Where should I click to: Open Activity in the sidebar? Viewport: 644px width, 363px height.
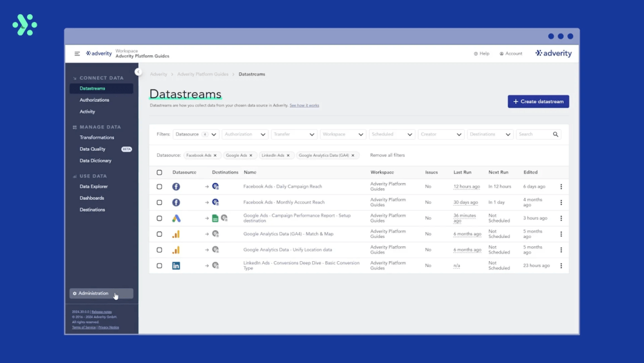(x=87, y=112)
